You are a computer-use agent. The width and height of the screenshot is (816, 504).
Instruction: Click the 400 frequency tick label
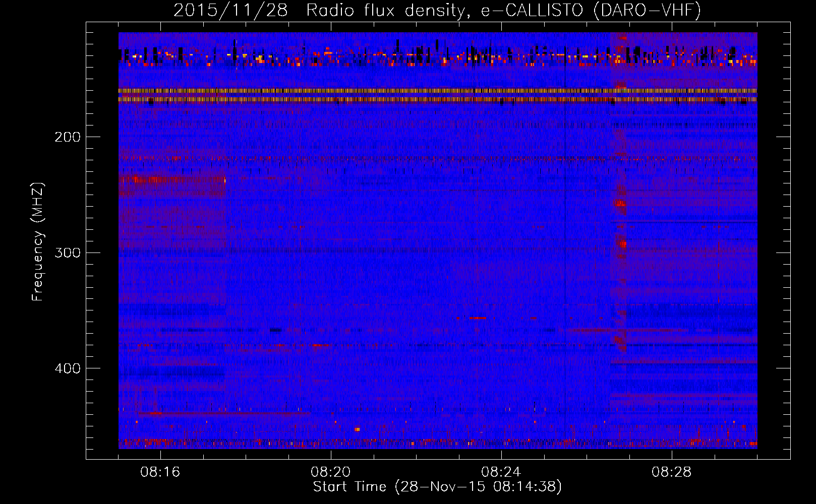tap(68, 368)
